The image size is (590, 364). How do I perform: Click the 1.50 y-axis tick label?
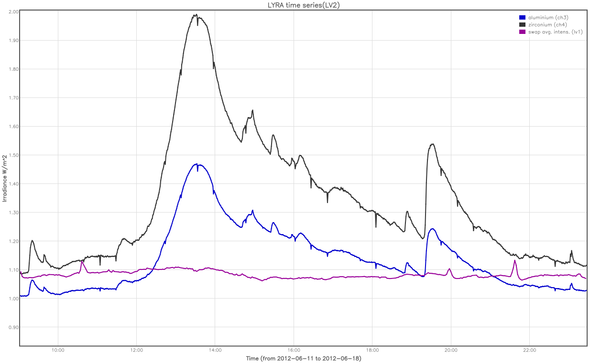click(13, 155)
